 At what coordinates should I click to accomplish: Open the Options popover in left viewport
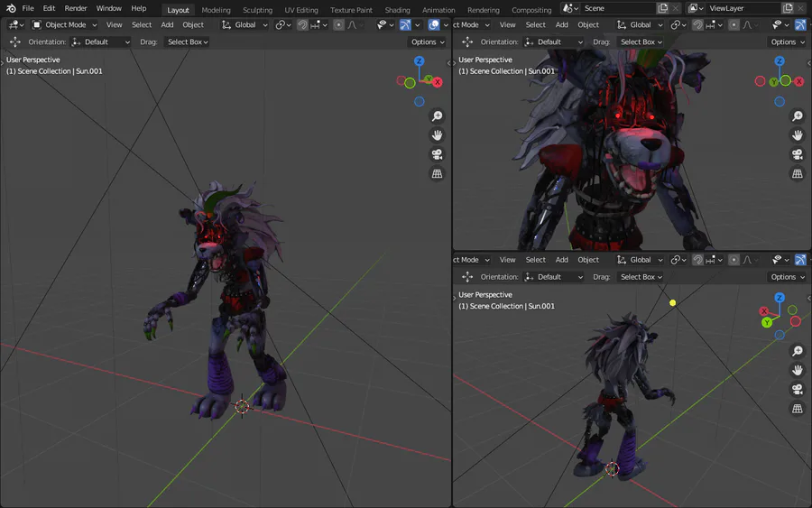pyautogui.click(x=428, y=42)
